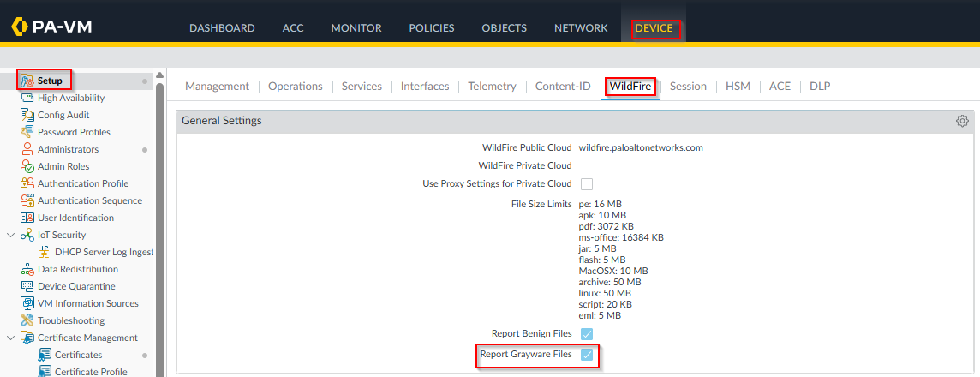Click the Administrators person icon
Viewport: 980px width, 377px height.
tap(27, 149)
